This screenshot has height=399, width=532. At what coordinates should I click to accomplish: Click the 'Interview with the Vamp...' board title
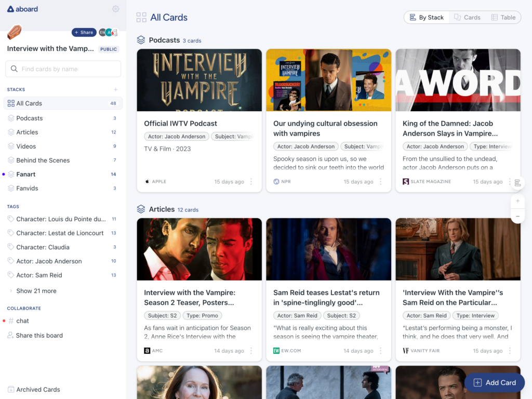coord(50,48)
